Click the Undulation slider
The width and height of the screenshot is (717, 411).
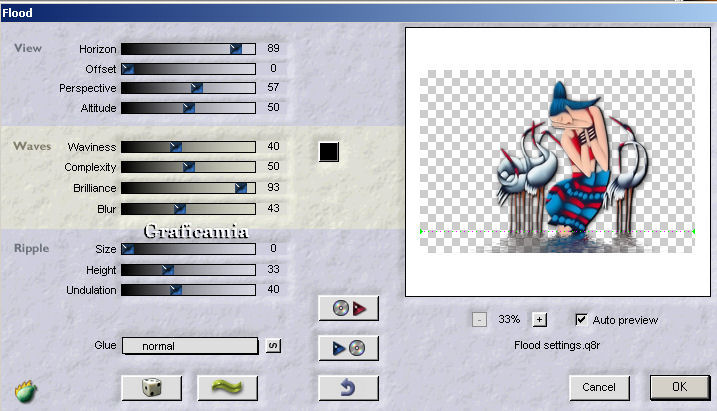tap(188, 290)
